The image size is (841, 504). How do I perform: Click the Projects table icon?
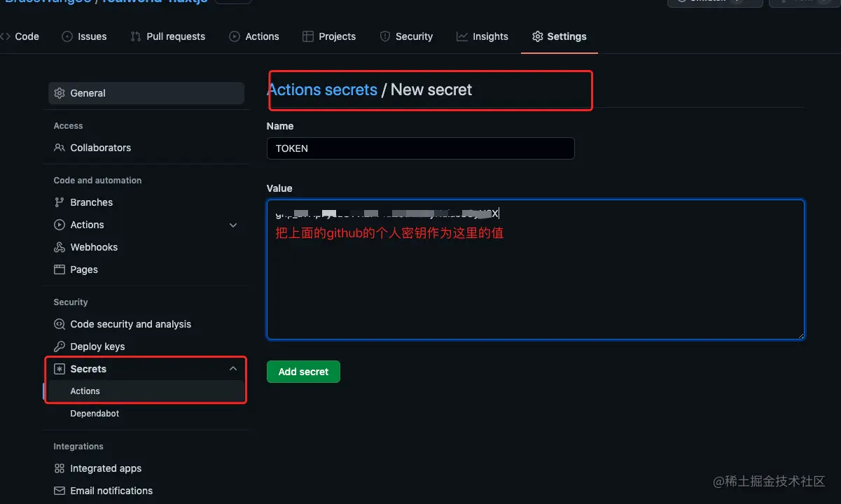308,36
